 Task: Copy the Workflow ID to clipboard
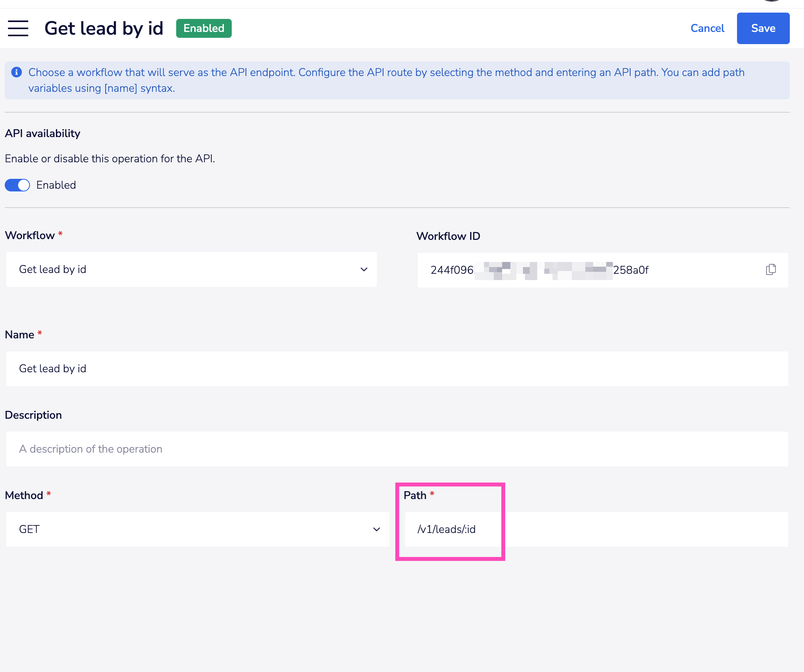[770, 270]
